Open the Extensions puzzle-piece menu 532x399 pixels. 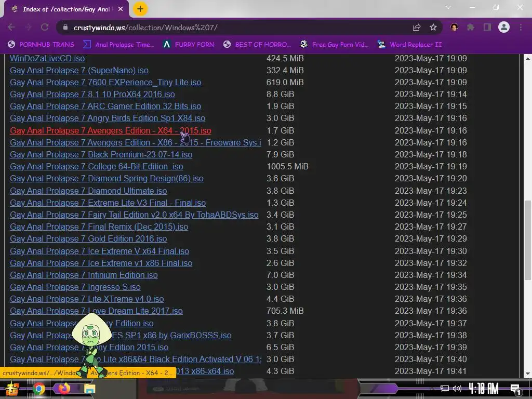(471, 27)
